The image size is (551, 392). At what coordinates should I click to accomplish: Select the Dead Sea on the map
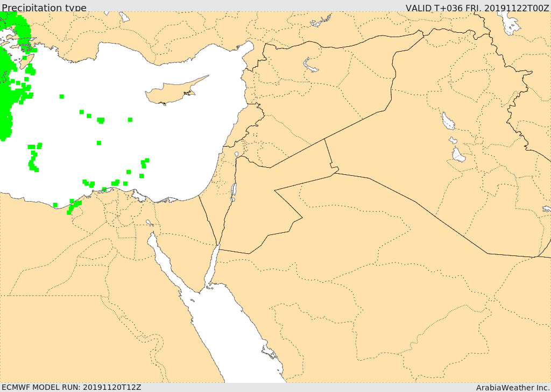click(234, 192)
